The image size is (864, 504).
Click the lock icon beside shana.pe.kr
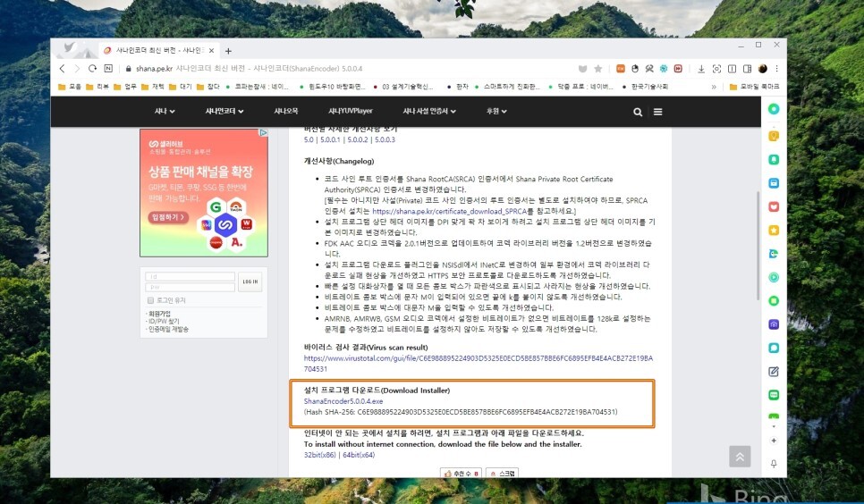tap(129, 69)
